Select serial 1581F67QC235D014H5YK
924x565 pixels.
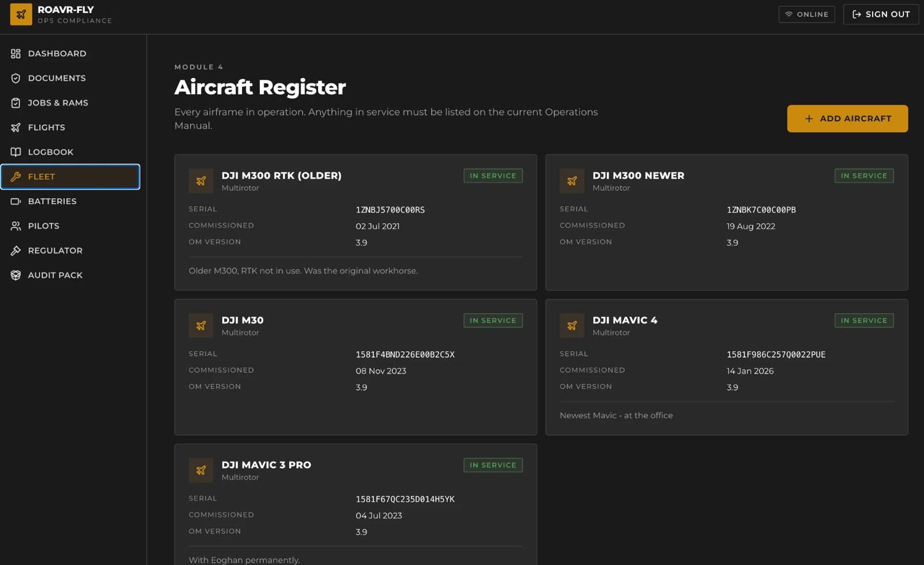pyautogui.click(x=405, y=499)
